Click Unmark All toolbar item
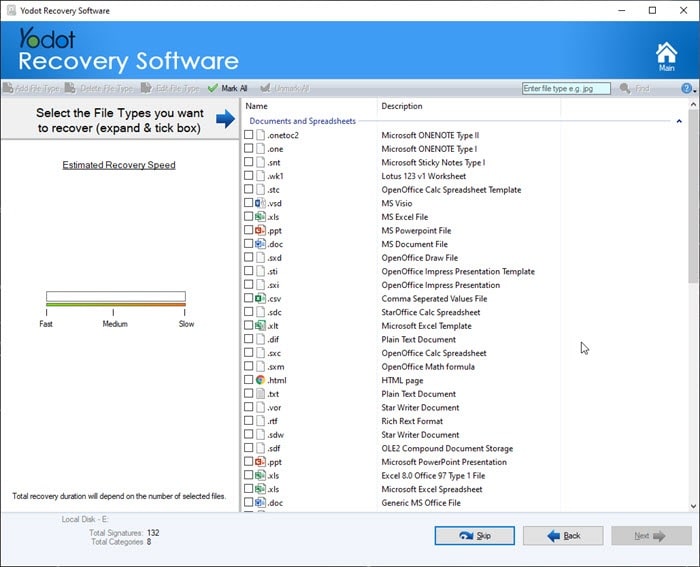Viewport: 700px width, 567px height. click(x=284, y=88)
